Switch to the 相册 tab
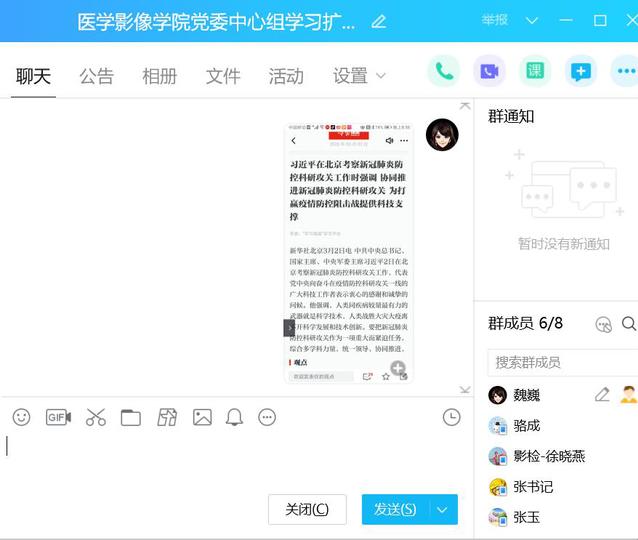Image resolution: width=638 pixels, height=540 pixels. pyautogui.click(x=160, y=76)
